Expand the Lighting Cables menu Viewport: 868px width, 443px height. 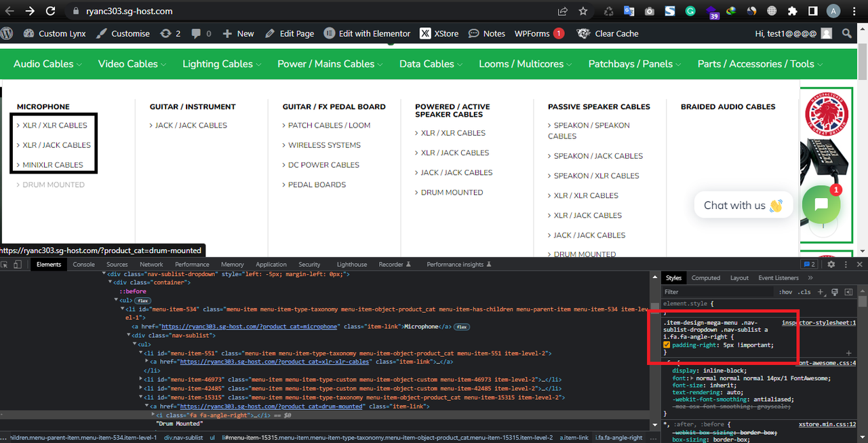point(222,64)
